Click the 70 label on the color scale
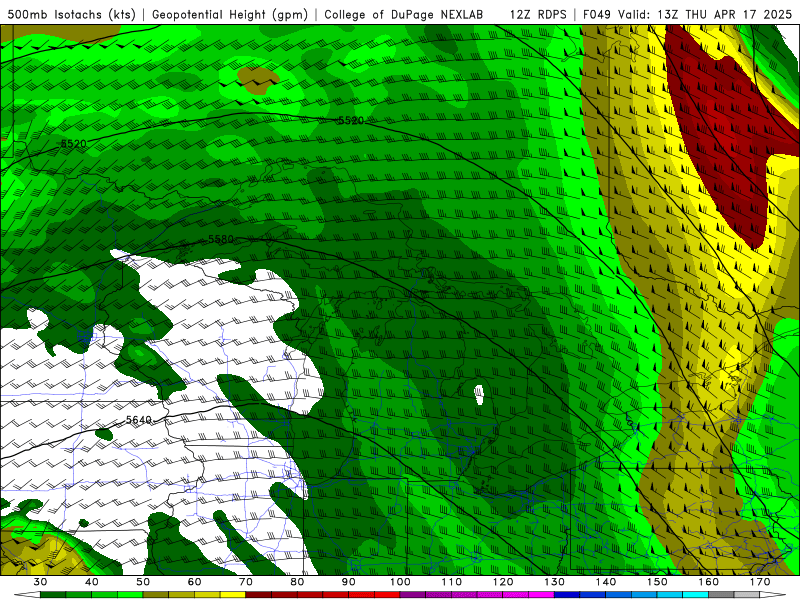Viewport: 800px width, 600px height. coord(246,582)
